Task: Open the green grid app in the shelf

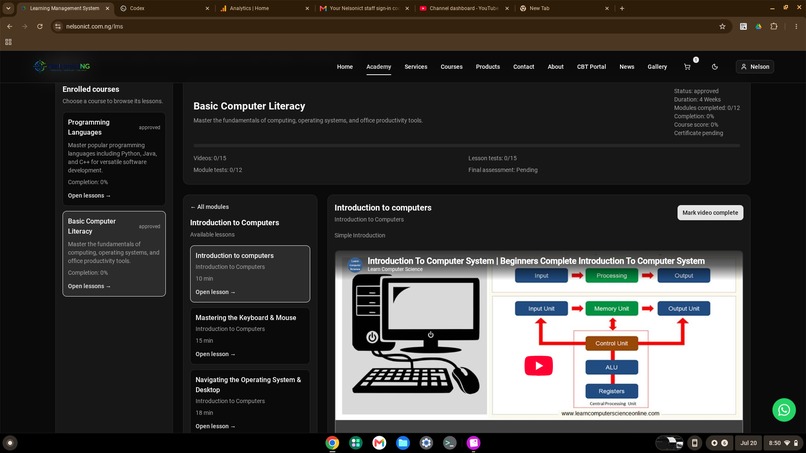Action: (355, 443)
